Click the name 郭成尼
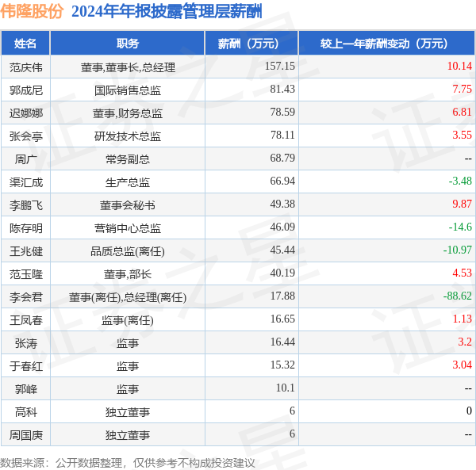The height and width of the screenshot is (470, 476). 26,90
